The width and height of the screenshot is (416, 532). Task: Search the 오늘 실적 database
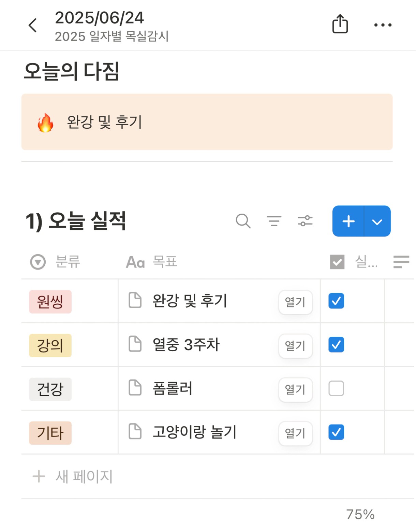pyautogui.click(x=243, y=221)
